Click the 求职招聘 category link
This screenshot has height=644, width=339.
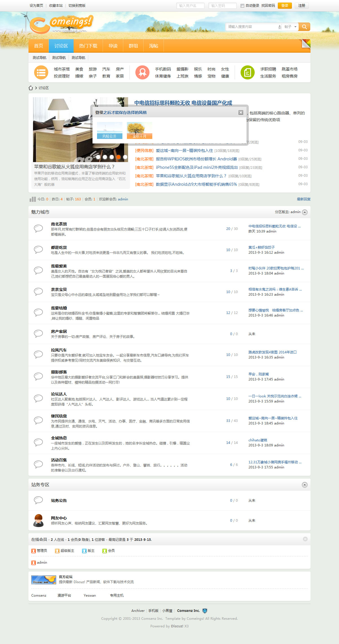pos(268,69)
